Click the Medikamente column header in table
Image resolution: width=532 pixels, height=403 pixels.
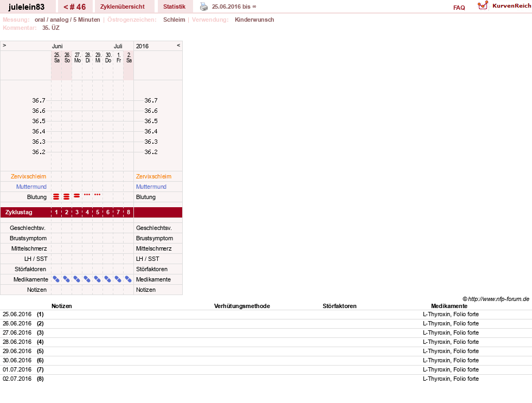[x=449, y=306]
